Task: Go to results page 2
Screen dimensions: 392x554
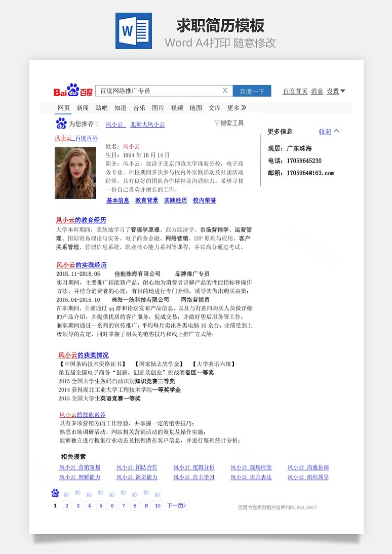Action: (67, 505)
